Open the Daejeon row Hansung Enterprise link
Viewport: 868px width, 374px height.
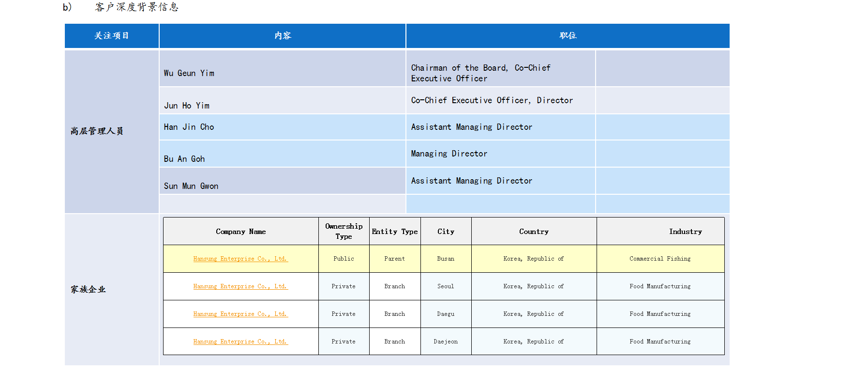point(240,342)
